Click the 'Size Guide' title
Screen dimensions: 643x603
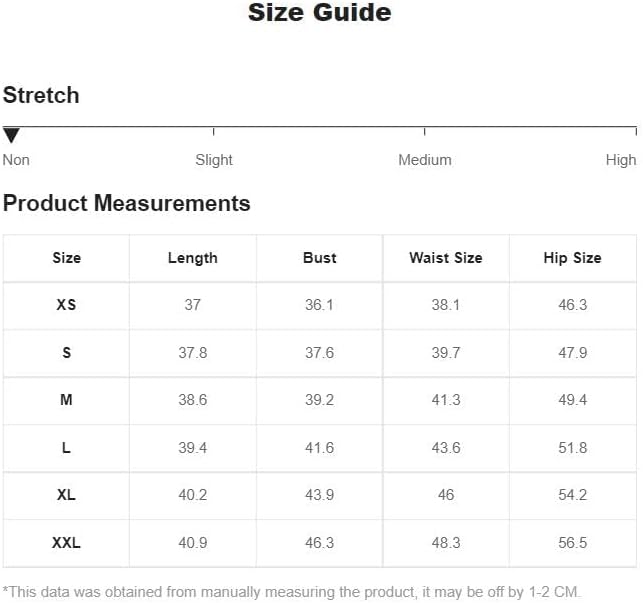[x=320, y=13]
